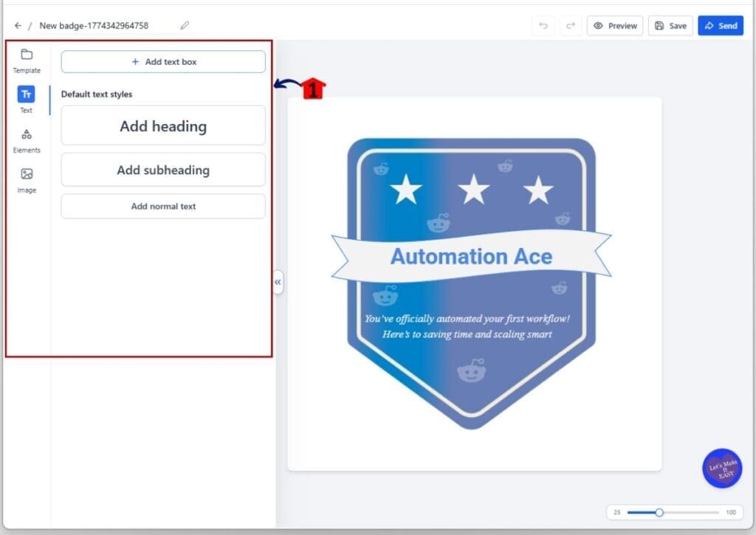756x535 pixels.
Task: Click the undo arrow icon
Action: click(543, 26)
